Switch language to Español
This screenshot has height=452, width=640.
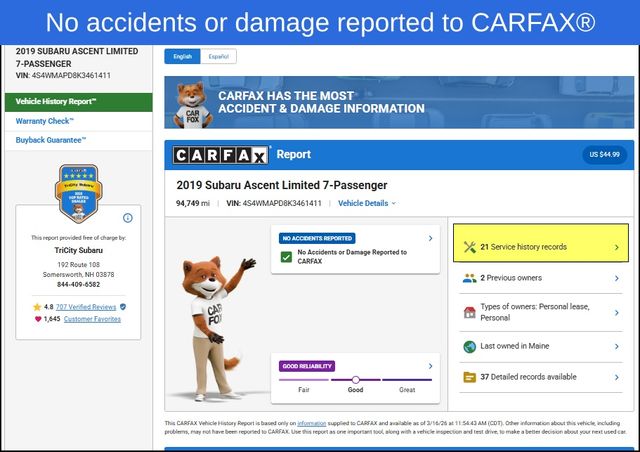click(x=218, y=57)
